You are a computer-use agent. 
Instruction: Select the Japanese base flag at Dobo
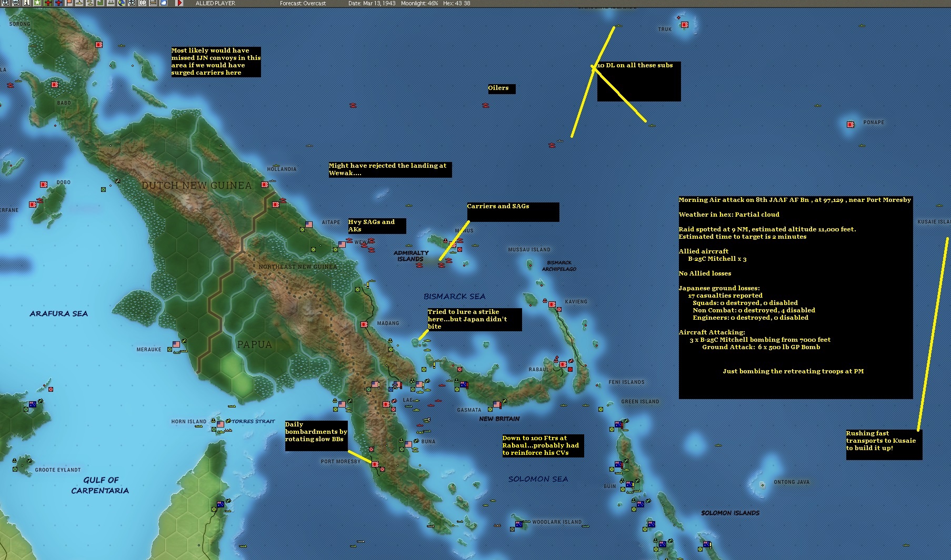pyautogui.click(x=44, y=185)
